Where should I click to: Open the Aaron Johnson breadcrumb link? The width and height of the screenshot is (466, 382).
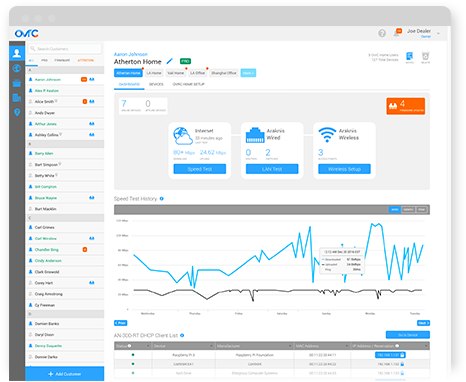(x=131, y=54)
